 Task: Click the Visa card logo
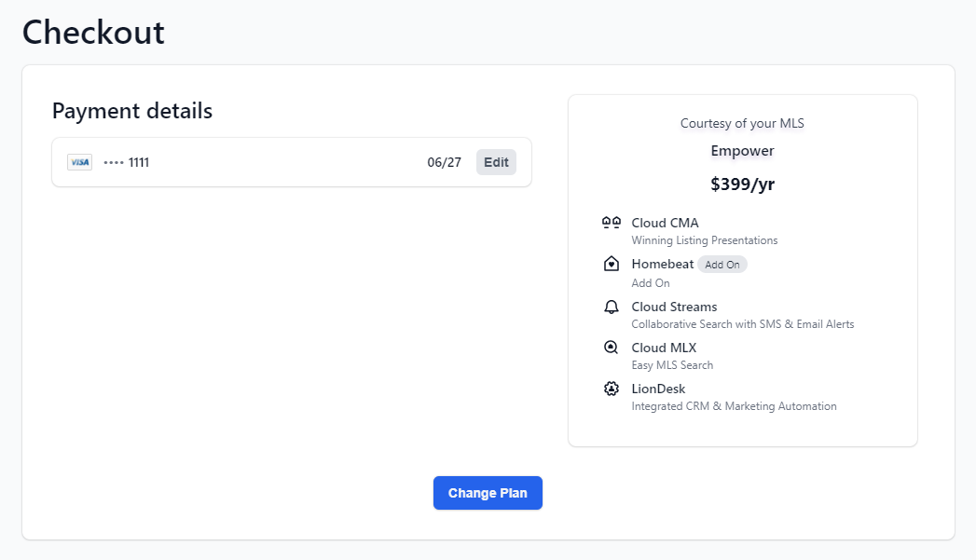pos(79,161)
